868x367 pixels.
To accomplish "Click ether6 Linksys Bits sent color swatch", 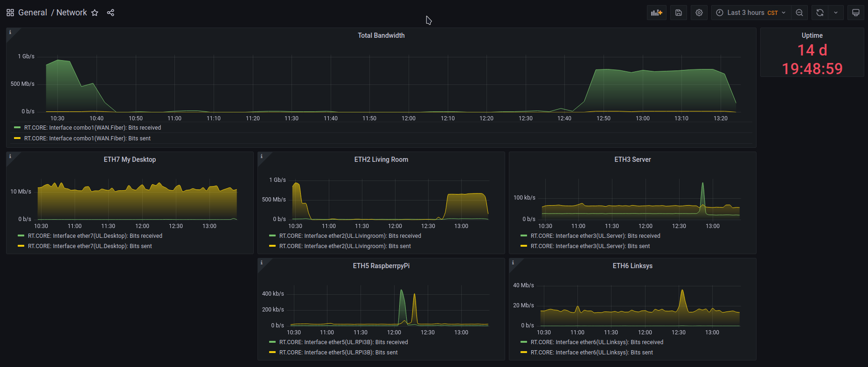I will point(524,353).
